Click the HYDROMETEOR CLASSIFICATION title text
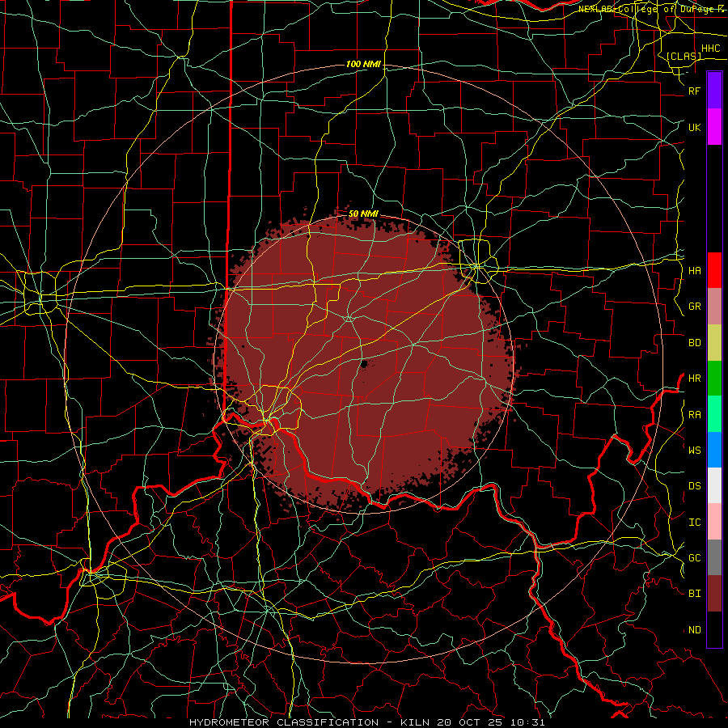 pyautogui.click(x=284, y=722)
